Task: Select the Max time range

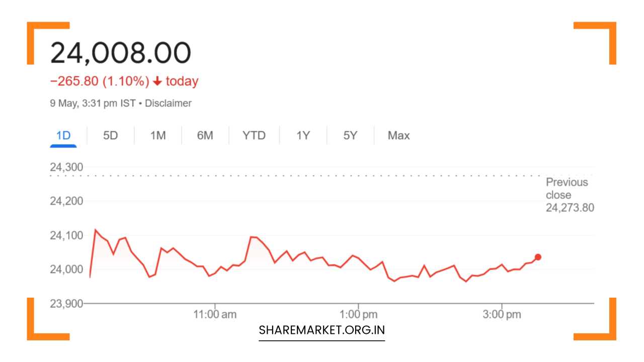Action: click(398, 135)
